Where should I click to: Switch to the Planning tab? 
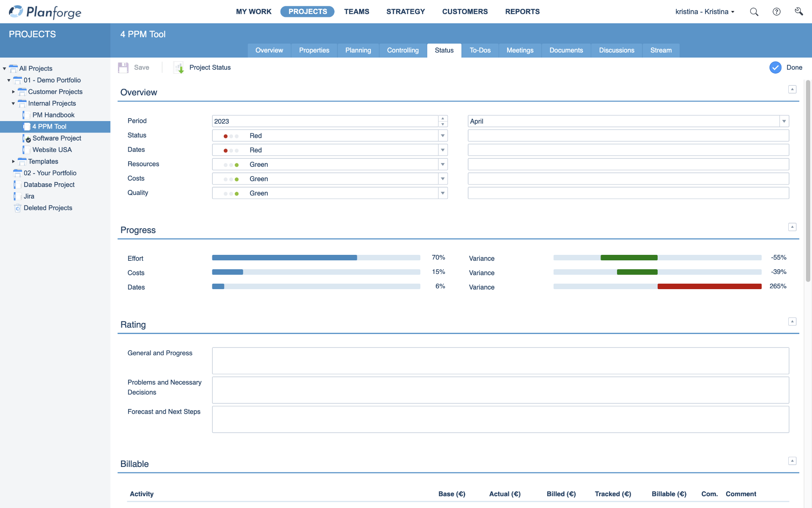358,50
